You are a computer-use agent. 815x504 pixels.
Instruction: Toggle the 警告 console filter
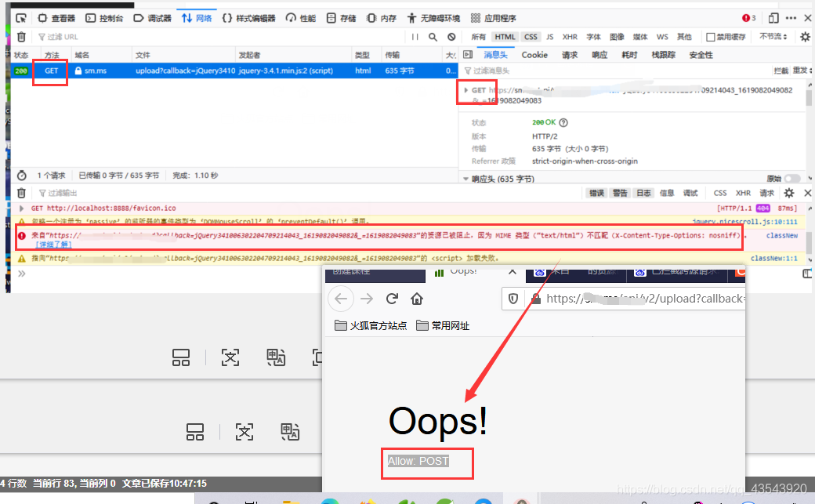pos(620,193)
